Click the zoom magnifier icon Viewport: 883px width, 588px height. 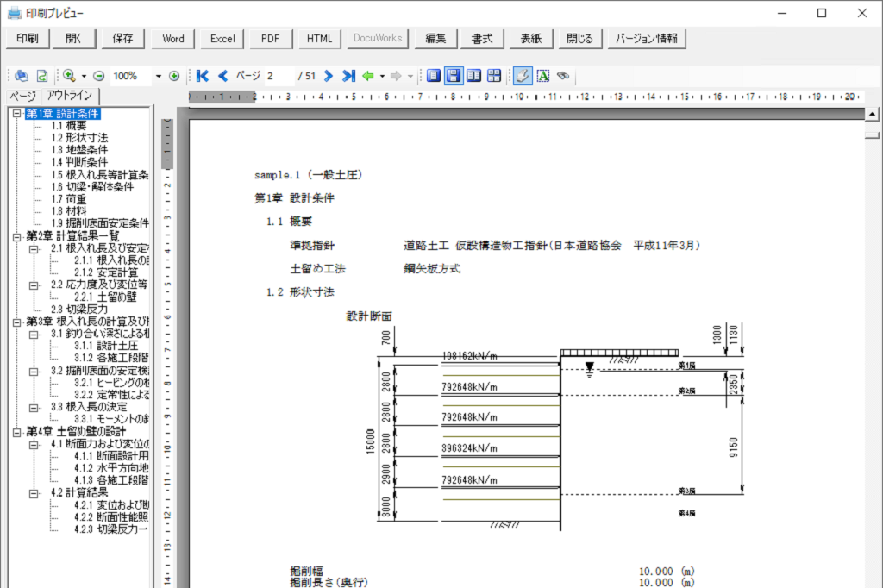coord(69,76)
